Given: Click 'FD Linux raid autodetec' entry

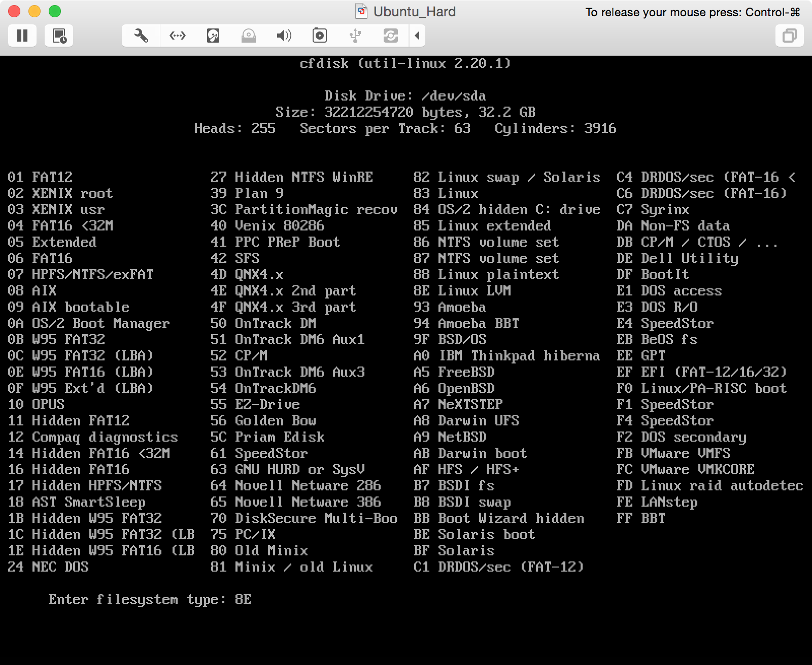Looking at the screenshot, I should click(x=710, y=486).
